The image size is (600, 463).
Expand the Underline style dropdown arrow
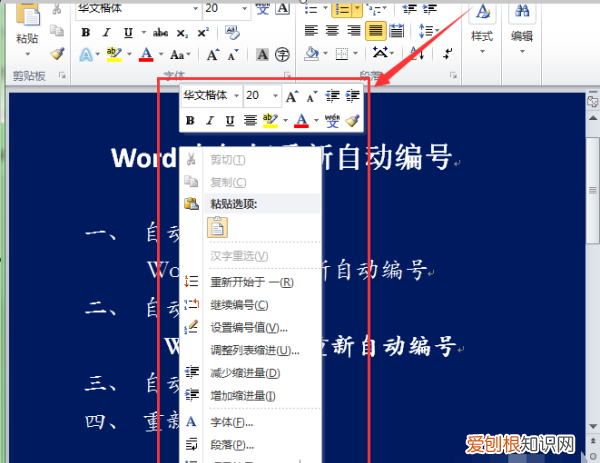point(143,33)
